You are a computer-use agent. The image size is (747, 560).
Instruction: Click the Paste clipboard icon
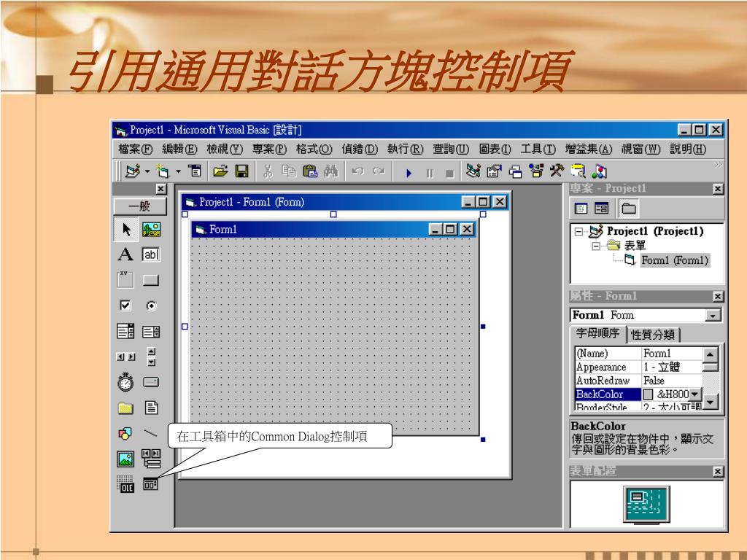click(309, 171)
